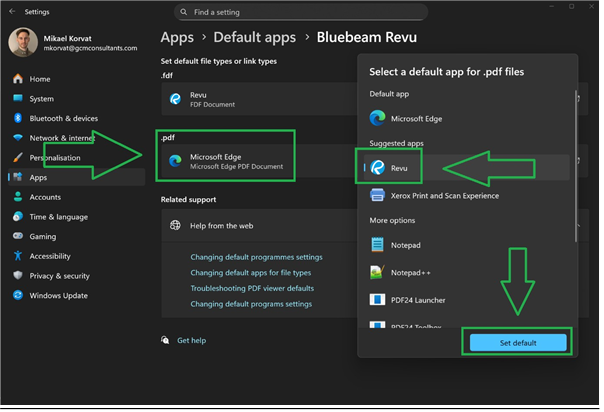Screen dimensions: 604x412
Task: Open Changing default apps for file types link
Action: pyautogui.click(x=250, y=273)
